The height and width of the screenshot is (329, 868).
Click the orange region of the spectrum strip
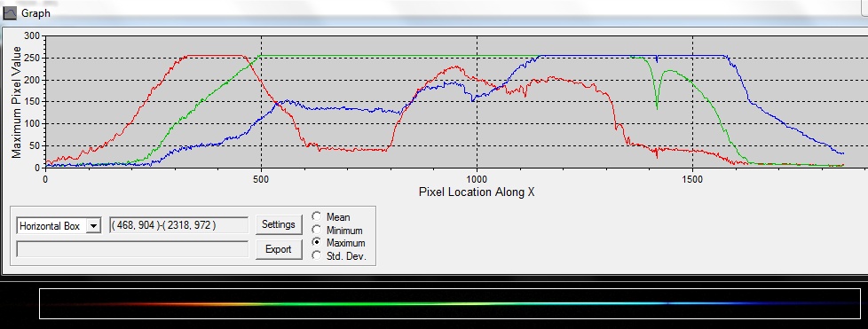pyautogui.click(x=221, y=303)
